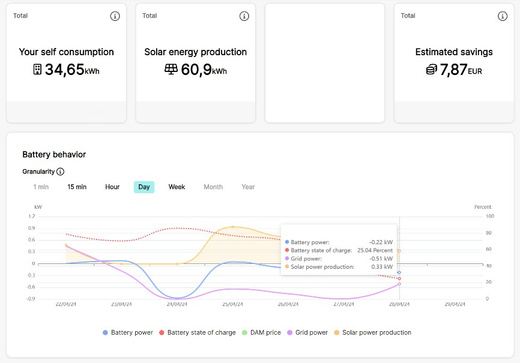Image resolution: width=520 pixels, height=363 pixels.
Task: Click solar production point on 22/04/24
Action: tap(66, 245)
